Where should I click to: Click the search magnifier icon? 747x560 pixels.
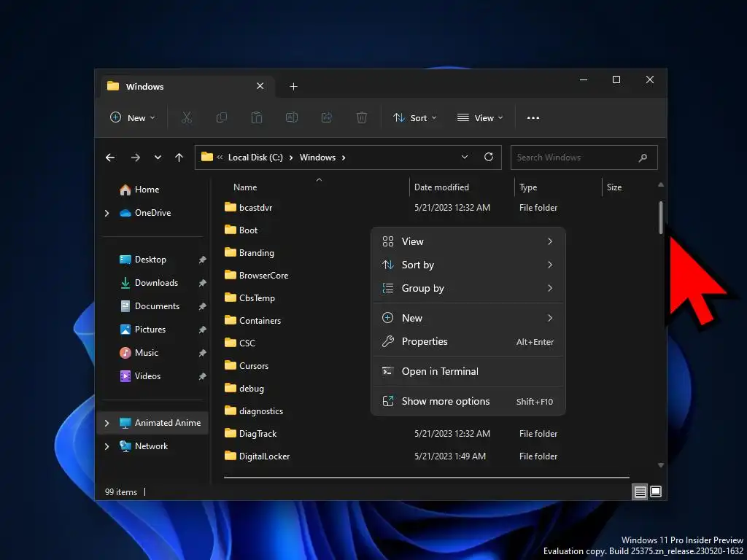[643, 157]
